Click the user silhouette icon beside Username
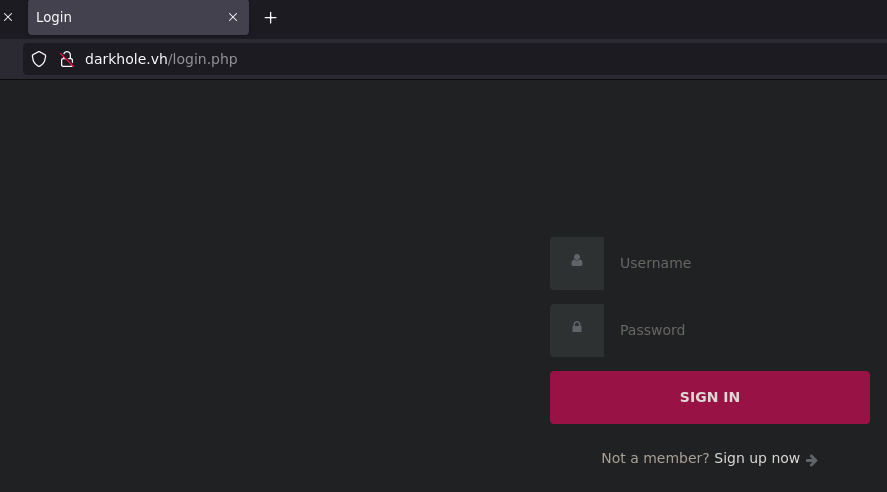The image size is (887, 492). (x=577, y=261)
